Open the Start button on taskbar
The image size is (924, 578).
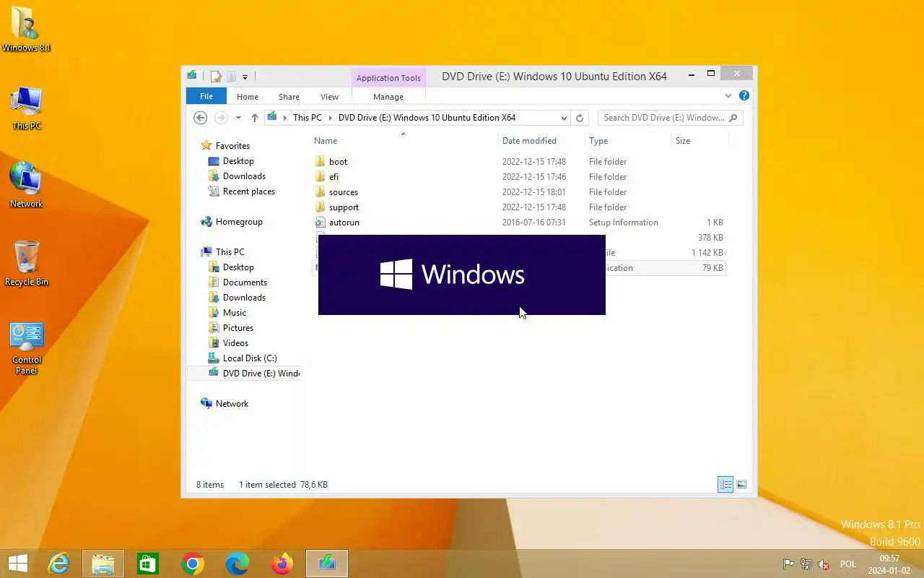pos(18,564)
